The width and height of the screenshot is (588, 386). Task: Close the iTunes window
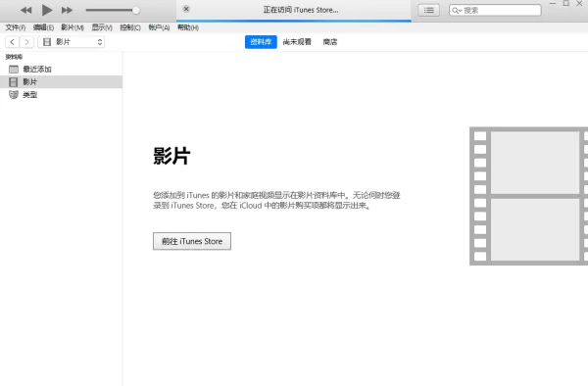580,3
